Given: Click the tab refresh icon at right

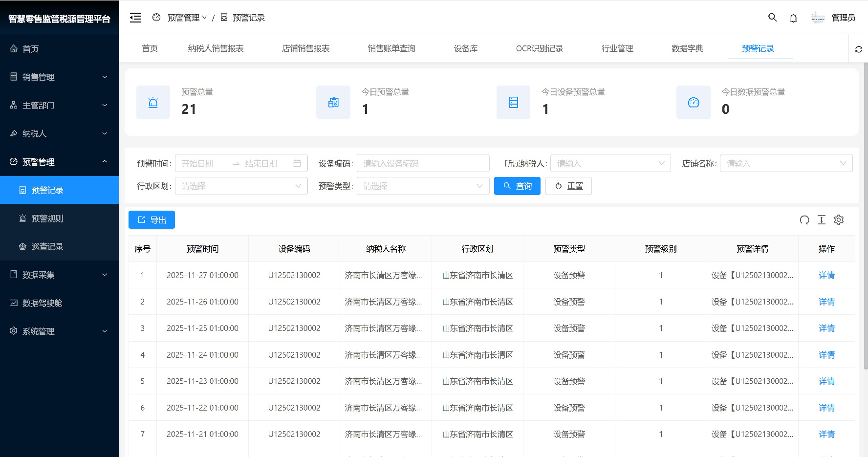Looking at the screenshot, I should pyautogui.click(x=858, y=49).
